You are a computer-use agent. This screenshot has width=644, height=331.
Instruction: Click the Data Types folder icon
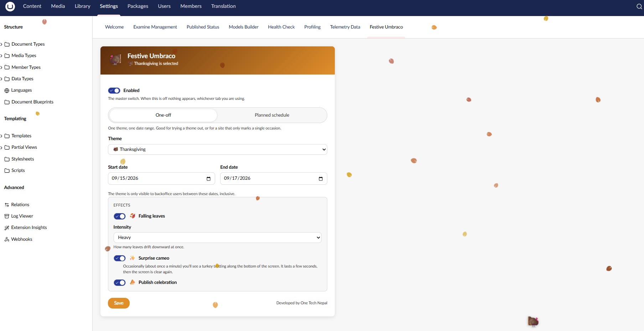coord(7,79)
